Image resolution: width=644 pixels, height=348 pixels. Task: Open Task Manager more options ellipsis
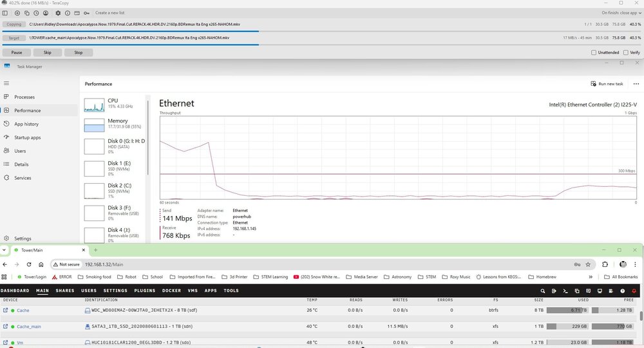(636, 84)
